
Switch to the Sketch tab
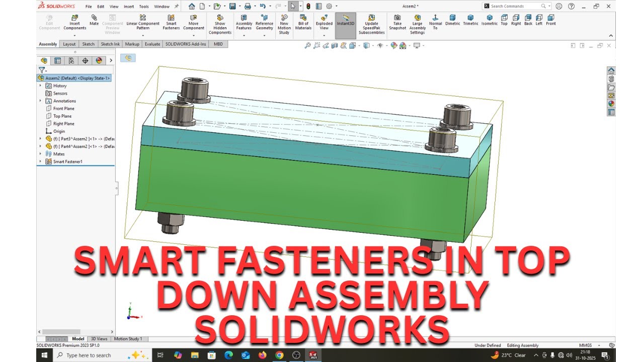tap(89, 44)
